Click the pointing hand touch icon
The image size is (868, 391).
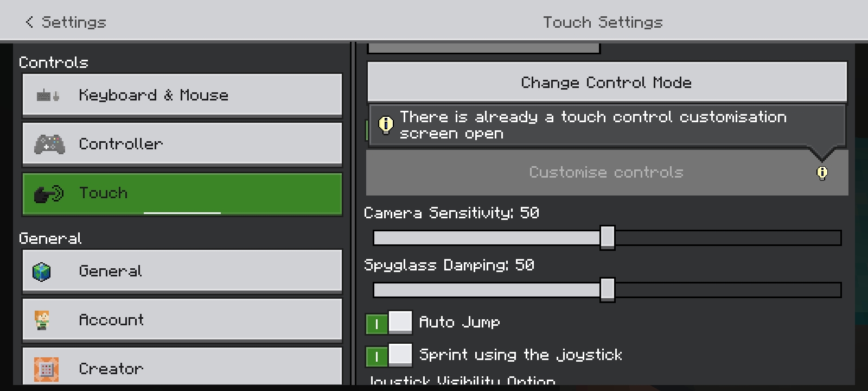tap(48, 194)
